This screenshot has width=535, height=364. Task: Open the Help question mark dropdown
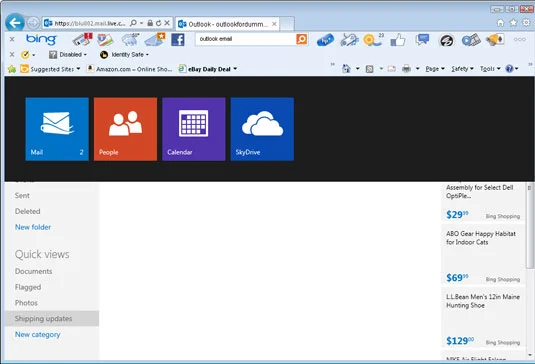coord(512,69)
